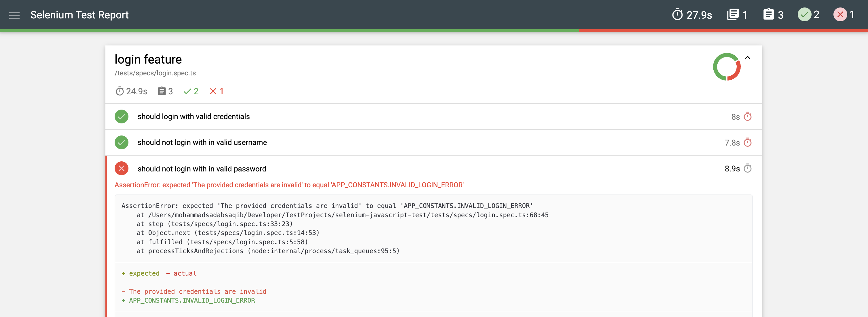Click the 'at fulfilled' stack trace line
This screenshot has height=317, width=868.
coord(222,242)
